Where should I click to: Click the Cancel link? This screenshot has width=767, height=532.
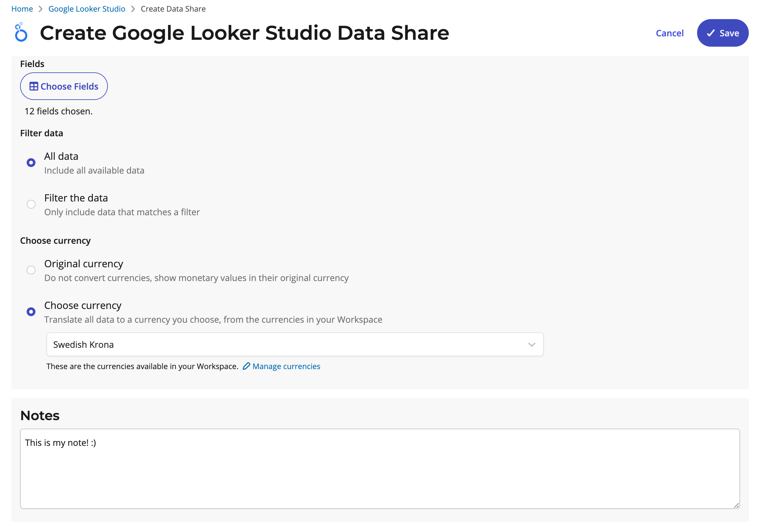click(669, 33)
